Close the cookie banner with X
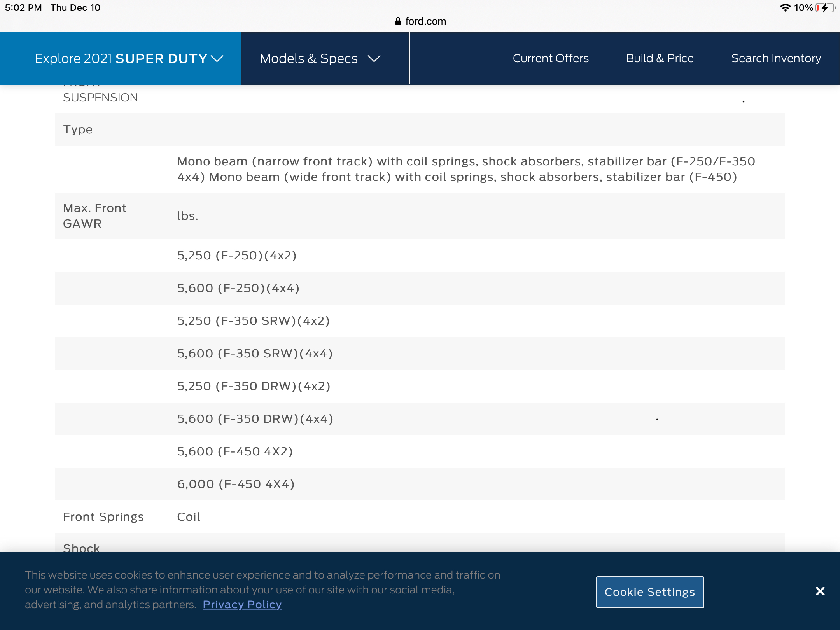The width and height of the screenshot is (840, 630). [820, 591]
